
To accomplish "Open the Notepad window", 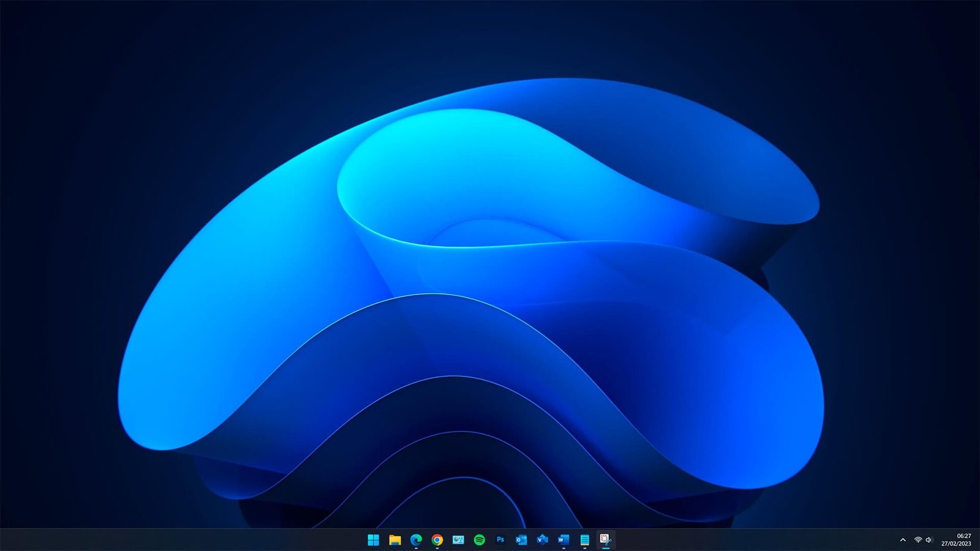I will pos(584,539).
